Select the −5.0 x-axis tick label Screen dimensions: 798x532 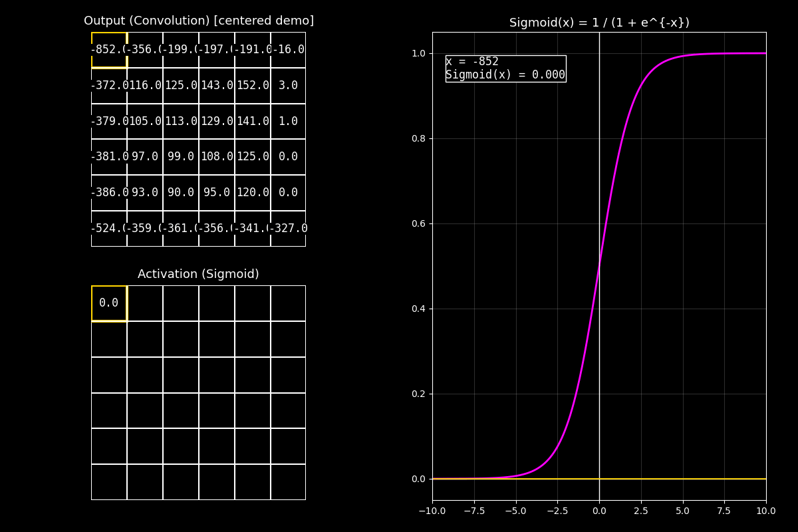515,511
